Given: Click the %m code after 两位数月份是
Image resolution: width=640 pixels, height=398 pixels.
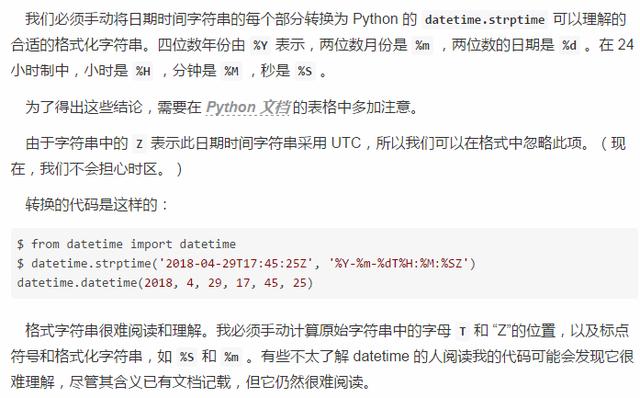Looking at the screenshot, I should pyautogui.click(x=422, y=45).
